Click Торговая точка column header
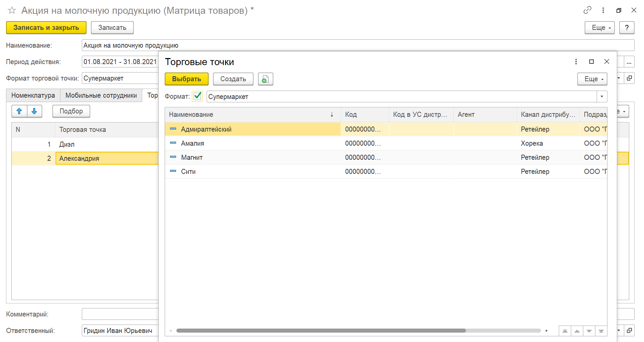The width and height of the screenshot is (644, 342). click(107, 130)
